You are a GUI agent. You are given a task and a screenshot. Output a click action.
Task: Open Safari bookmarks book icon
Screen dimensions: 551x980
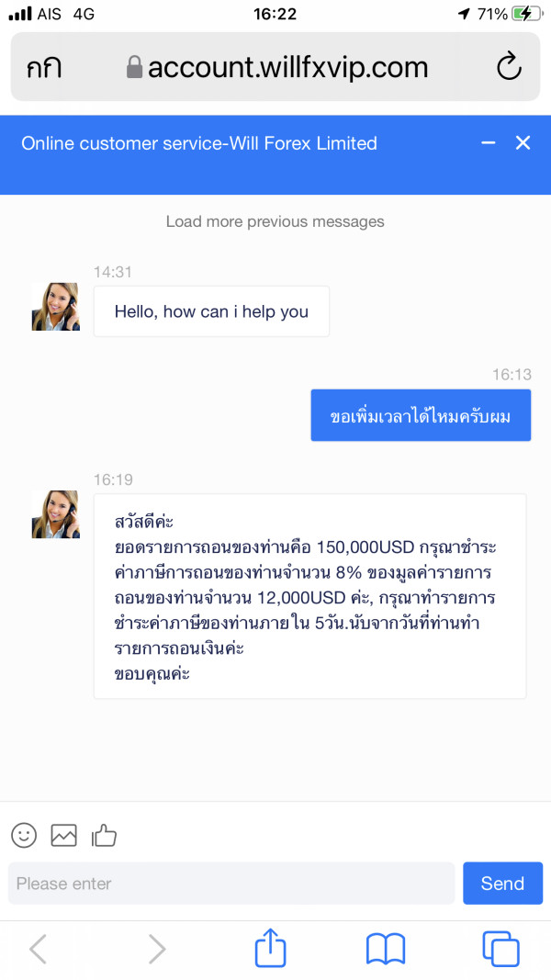coord(385,948)
